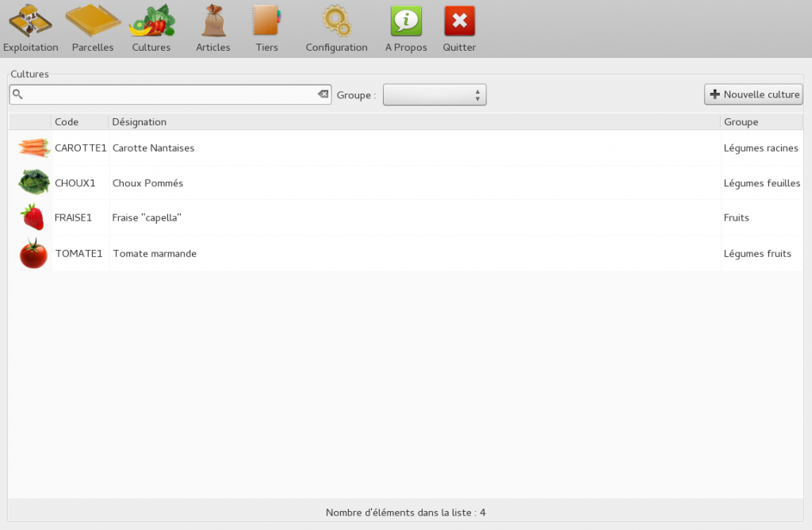
Task: Open the Configuration gears icon
Action: (336, 21)
